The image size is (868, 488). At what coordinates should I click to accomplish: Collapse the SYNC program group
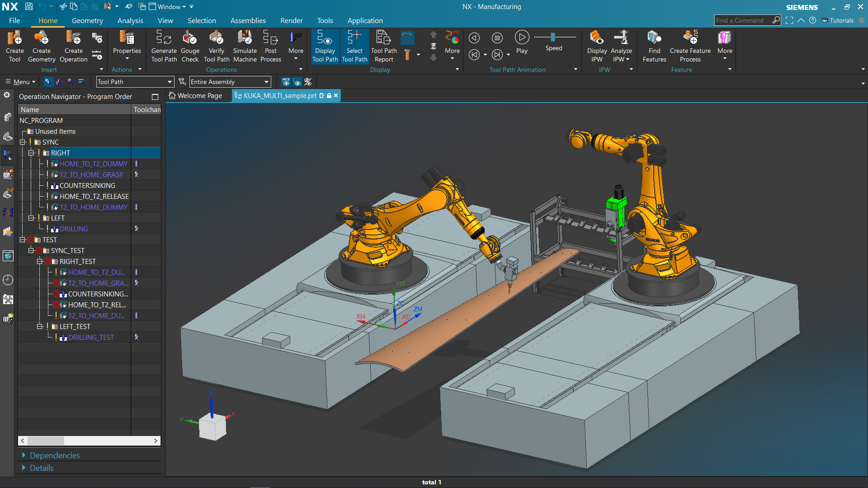point(22,142)
